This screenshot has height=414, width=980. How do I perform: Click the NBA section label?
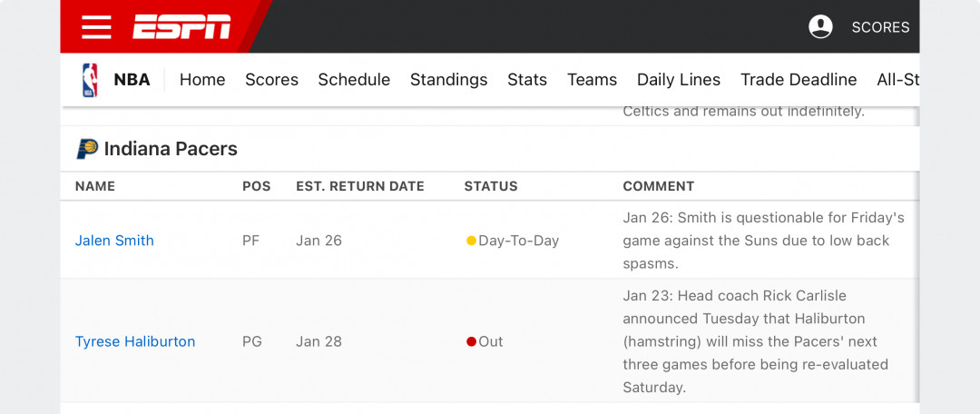click(132, 80)
